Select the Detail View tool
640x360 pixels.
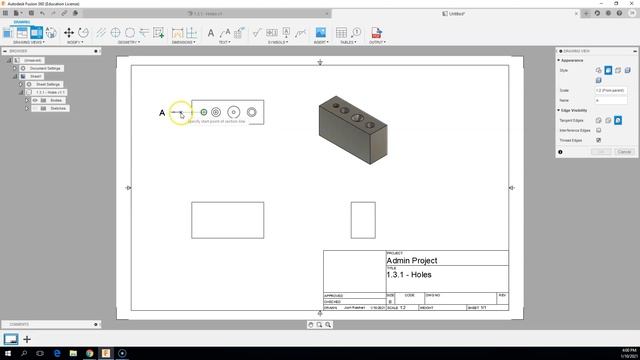pyautogui.click(x=51, y=33)
